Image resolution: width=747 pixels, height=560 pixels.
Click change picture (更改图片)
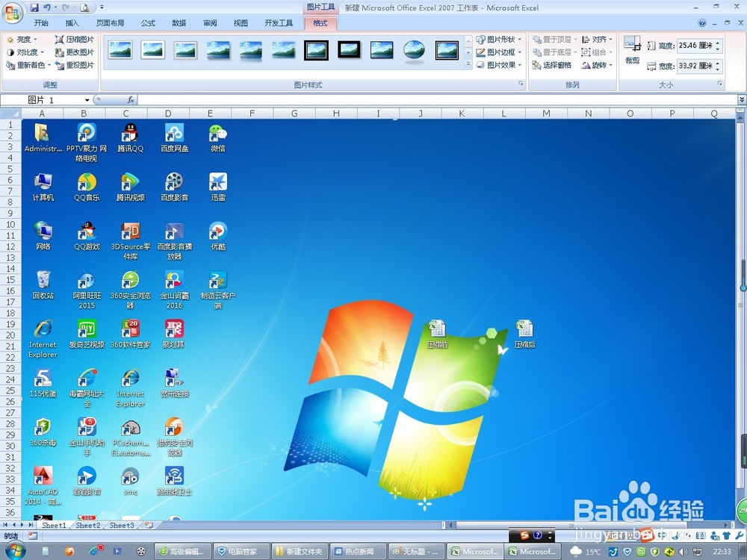[74, 52]
